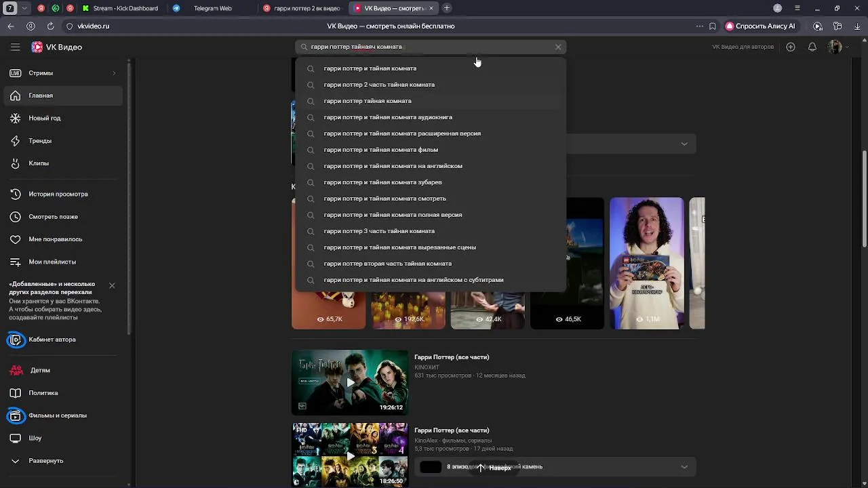
Task: Select suggestion ending with 'вырезанные сцены'
Action: (430, 247)
